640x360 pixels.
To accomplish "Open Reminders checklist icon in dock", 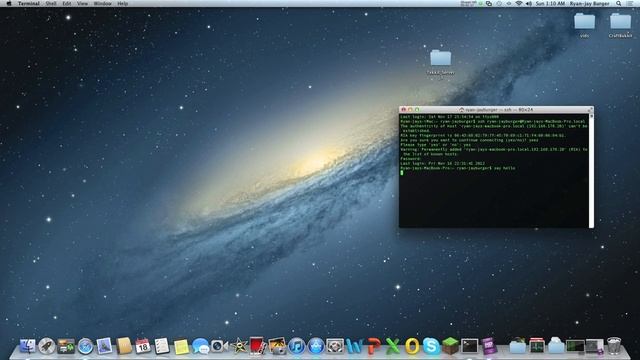I will coord(162,346).
